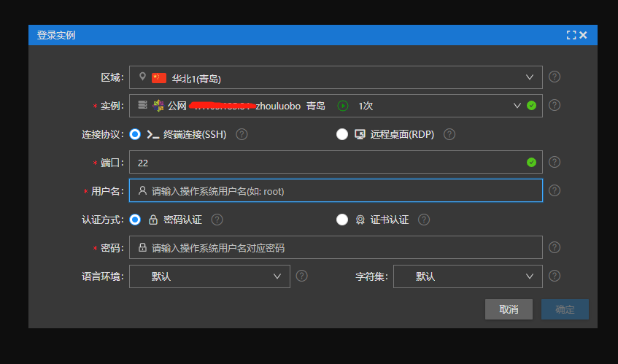
Task: Open help for the 区域 field
Action: (x=554, y=77)
